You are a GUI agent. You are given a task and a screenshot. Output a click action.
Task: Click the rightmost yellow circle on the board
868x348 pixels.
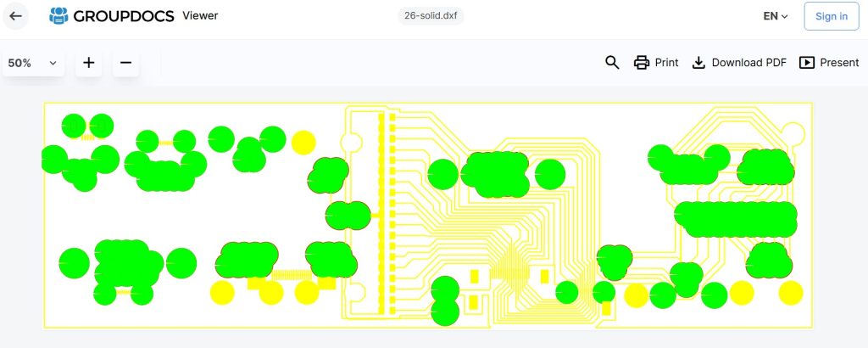[791, 293]
